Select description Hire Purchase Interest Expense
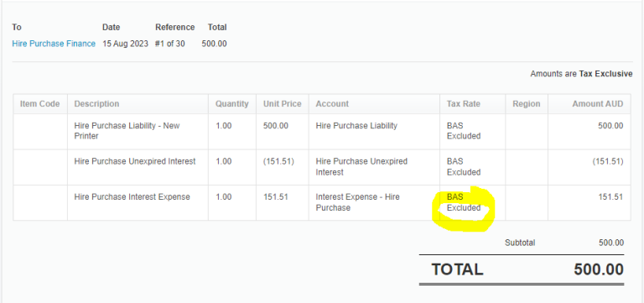Image resolution: width=644 pixels, height=303 pixels. [x=132, y=197]
